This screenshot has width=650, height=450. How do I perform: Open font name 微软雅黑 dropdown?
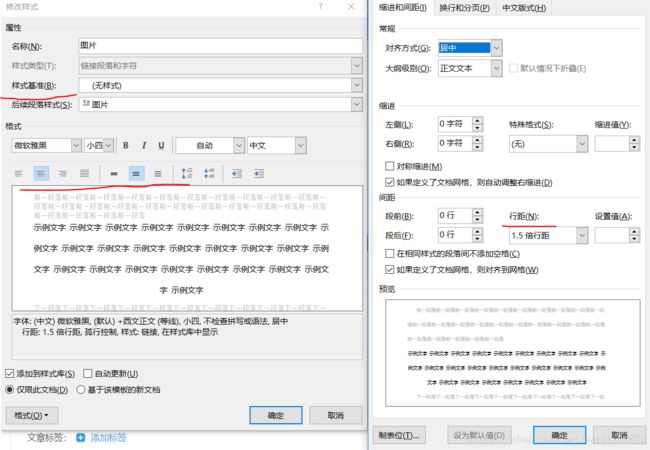[x=76, y=145]
